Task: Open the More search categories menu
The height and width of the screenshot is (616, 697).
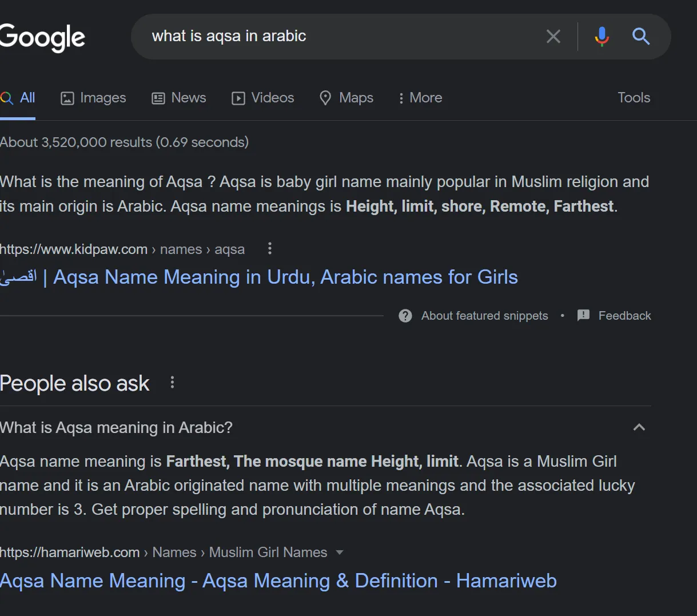Action: pyautogui.click(x=420, y=98)
